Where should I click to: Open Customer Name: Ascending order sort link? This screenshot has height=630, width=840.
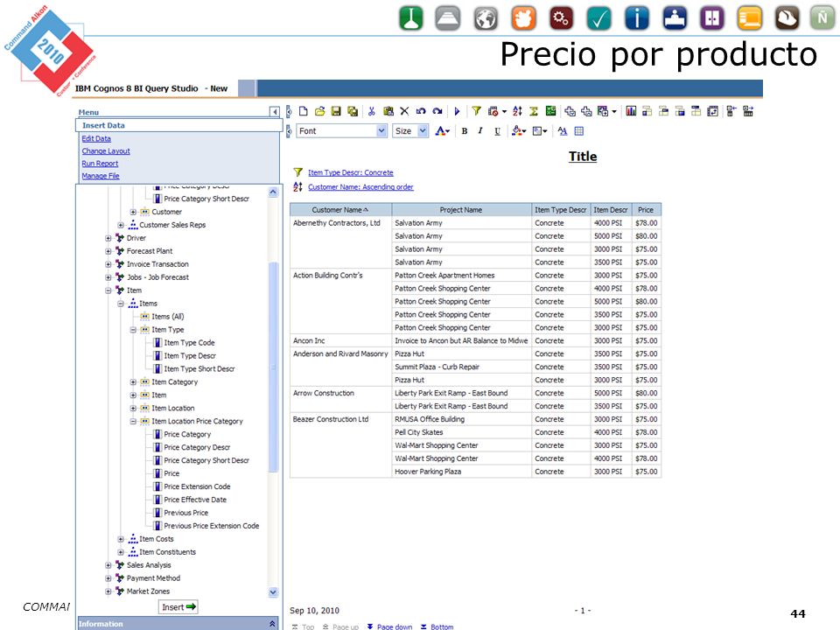pyautogui.click(x=360, y=187)
